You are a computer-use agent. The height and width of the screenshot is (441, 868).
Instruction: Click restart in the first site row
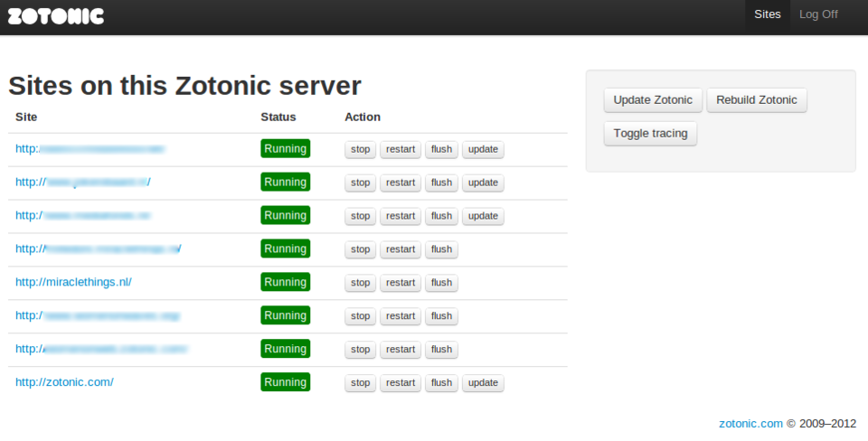(x=401, y=149)
